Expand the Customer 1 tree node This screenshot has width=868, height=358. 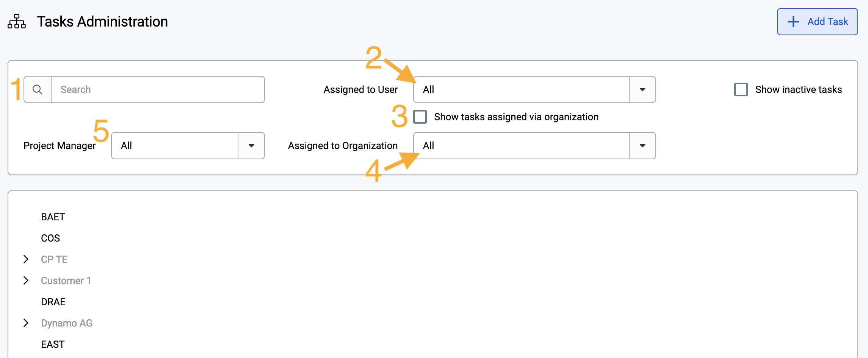point(26,281)
